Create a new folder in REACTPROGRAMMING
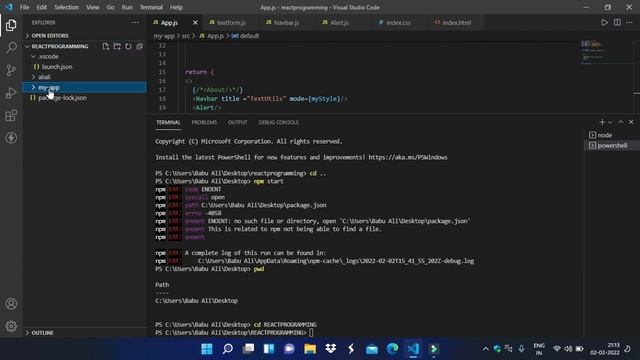The width and height of the screenshot is (640, 360). [117, 46]
